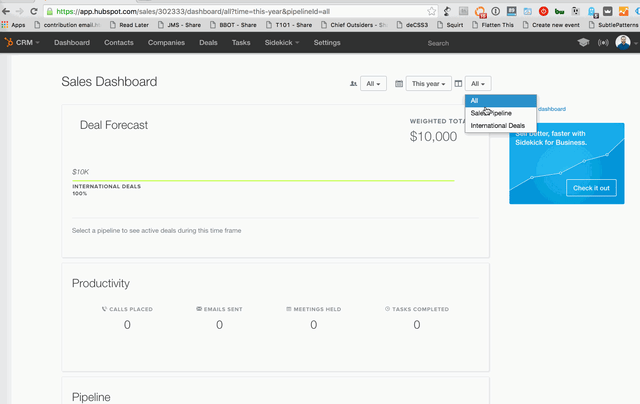
Task: Click the green International Deals forecast bar
Action: click(263, 180)
